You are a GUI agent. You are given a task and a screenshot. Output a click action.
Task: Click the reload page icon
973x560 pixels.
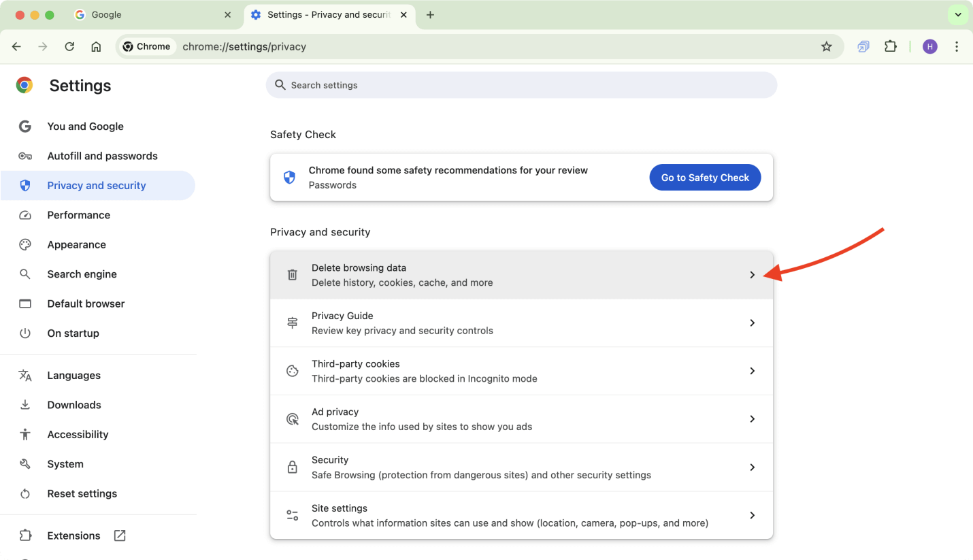69,47
